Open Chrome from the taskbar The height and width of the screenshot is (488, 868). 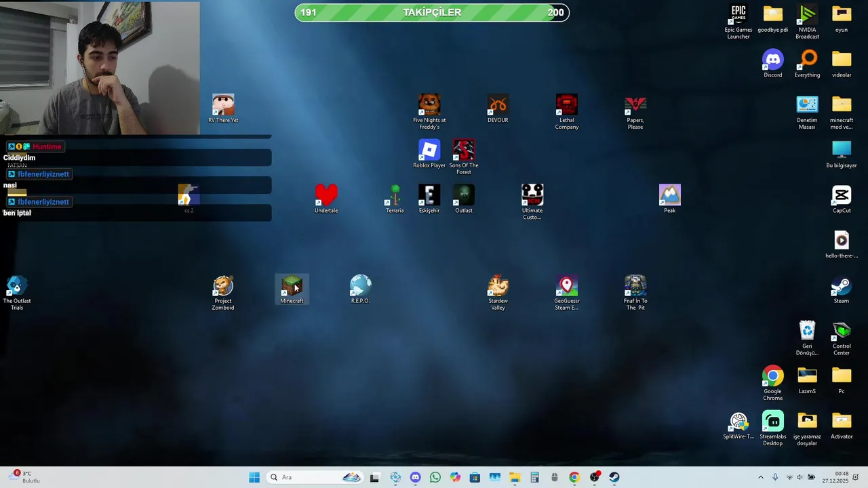pos(574,477)
